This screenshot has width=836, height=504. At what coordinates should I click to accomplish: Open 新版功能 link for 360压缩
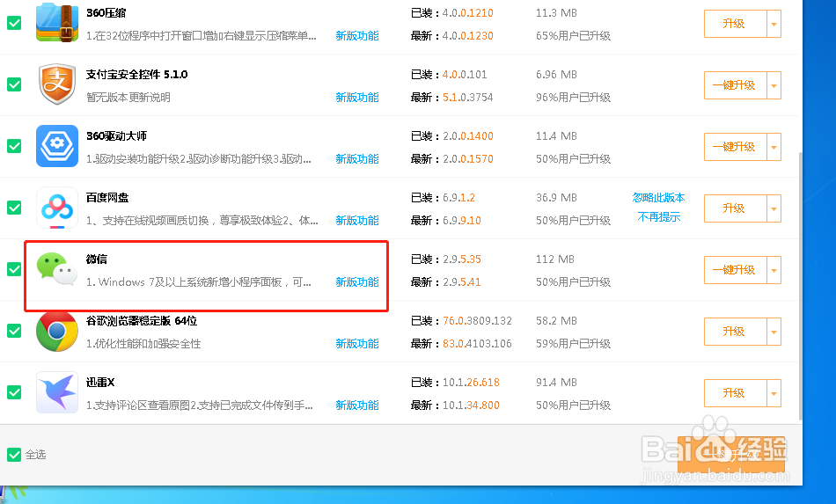click(357, 36)
